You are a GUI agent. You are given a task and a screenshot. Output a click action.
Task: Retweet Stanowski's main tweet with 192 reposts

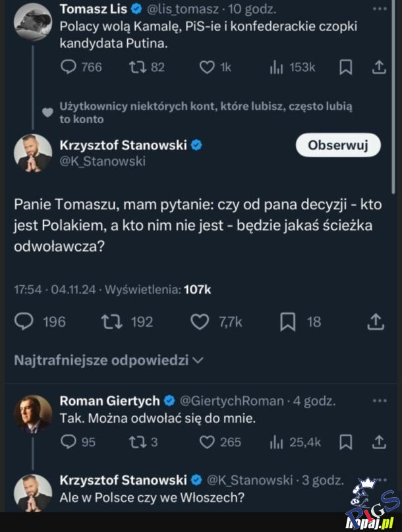[109, 321]
